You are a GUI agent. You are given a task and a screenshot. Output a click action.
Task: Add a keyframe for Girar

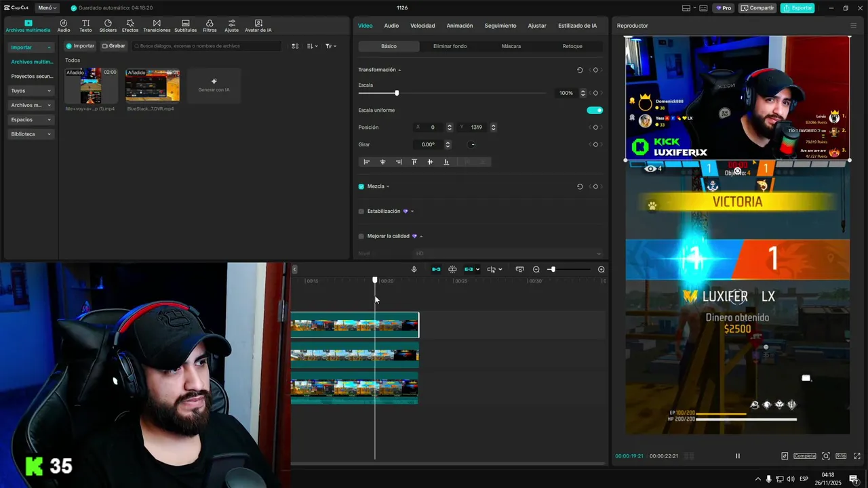coord(595,144)
